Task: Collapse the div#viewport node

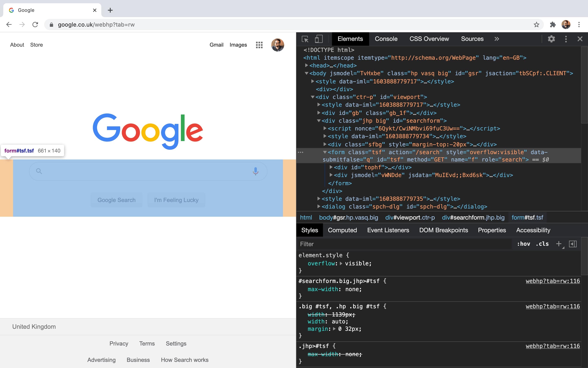Action: [x=313, y=97]
